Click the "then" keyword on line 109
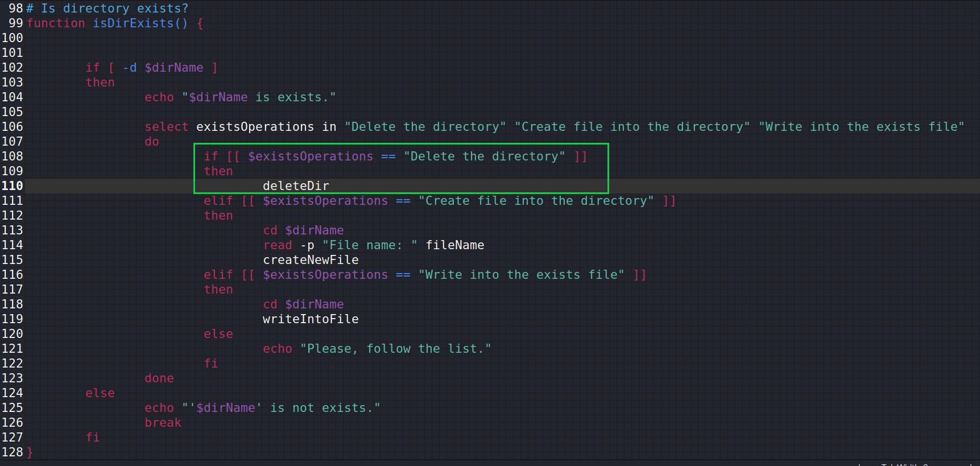 (x=218, y=171)
